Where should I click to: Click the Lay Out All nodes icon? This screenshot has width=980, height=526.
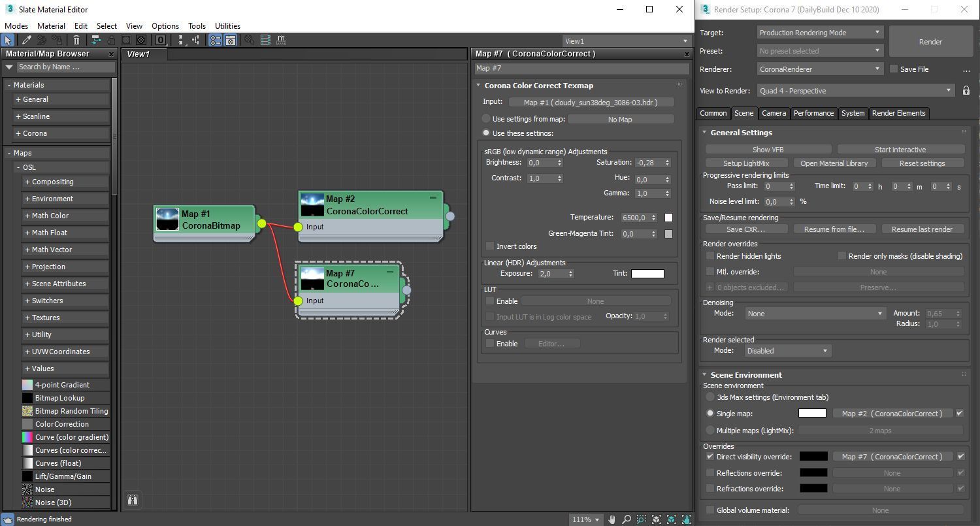pos(182,40)
